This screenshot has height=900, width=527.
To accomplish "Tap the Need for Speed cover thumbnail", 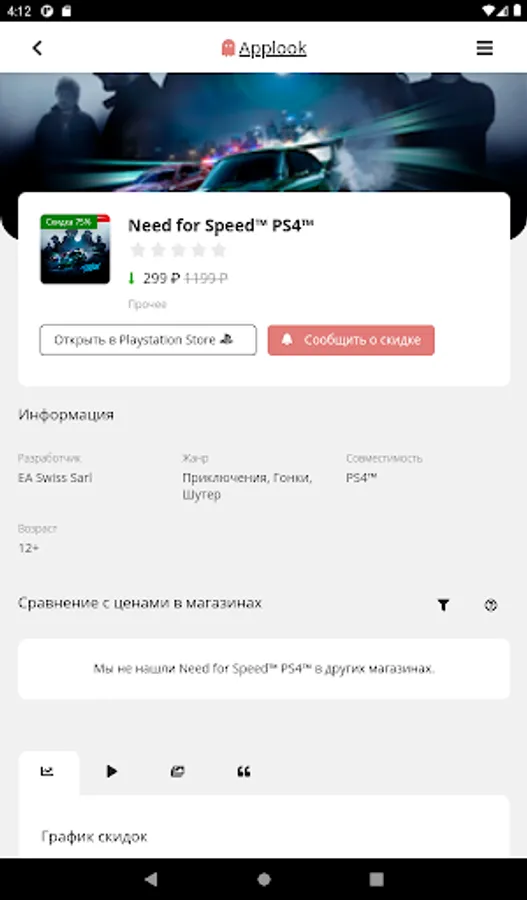I will tap(75, 249).
